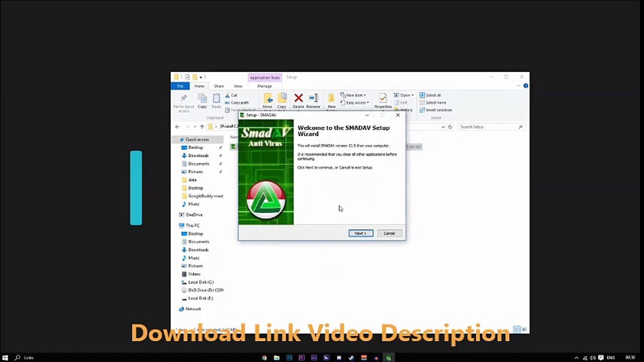This screenshot has width=644, height=362.
Task: Switch to the View ribbon tab
Action: pos(238,86)
